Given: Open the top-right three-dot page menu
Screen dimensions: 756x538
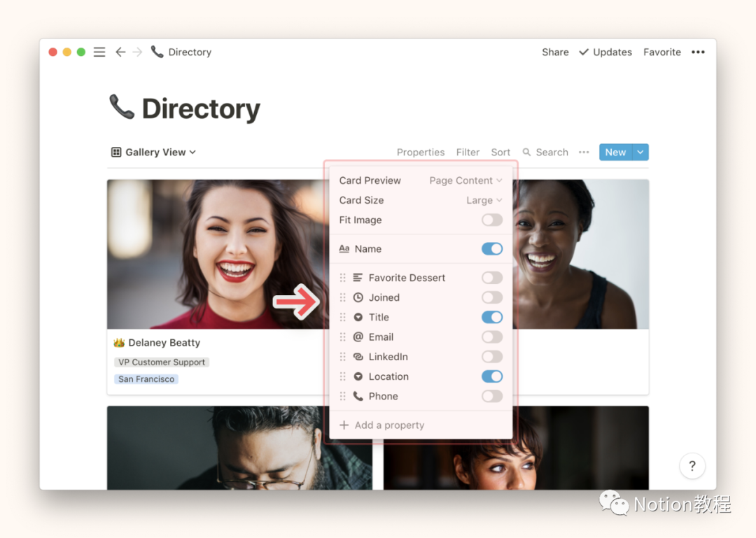Looking at the screenshot, I should pyautogui.click(x=698, y=52).
